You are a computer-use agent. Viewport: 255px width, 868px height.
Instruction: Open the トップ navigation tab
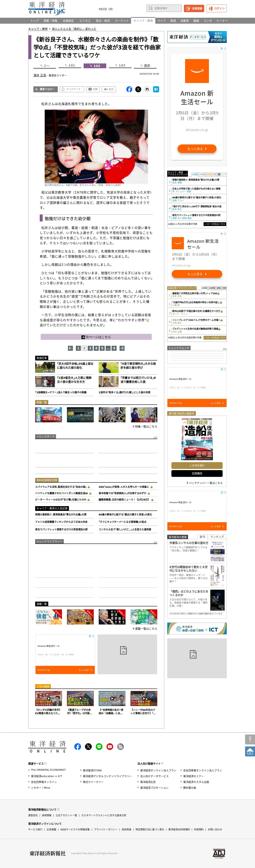click(x=35, y=21)
